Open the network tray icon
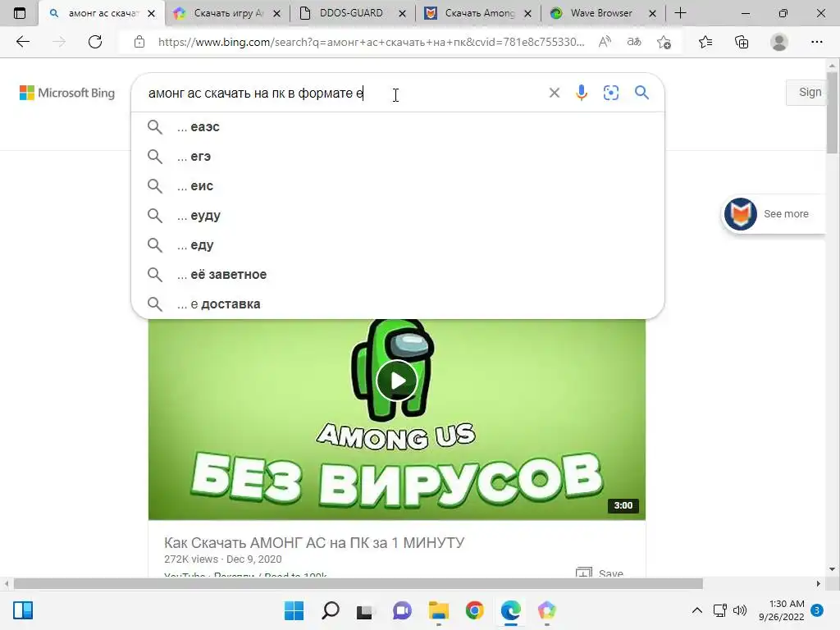The image size is (840, 630). tap(720, 610)
